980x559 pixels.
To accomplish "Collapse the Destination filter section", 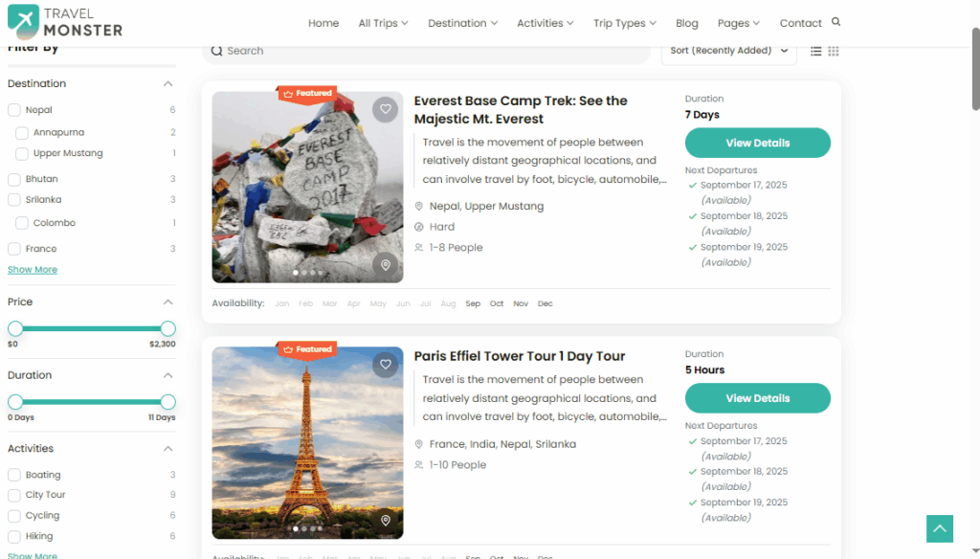I will coord(168,84).
